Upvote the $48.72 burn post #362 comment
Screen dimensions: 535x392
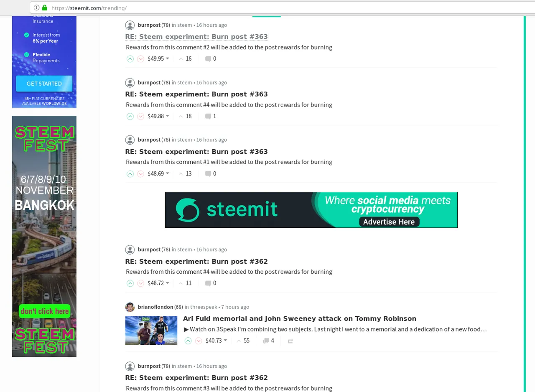[130, 283]
